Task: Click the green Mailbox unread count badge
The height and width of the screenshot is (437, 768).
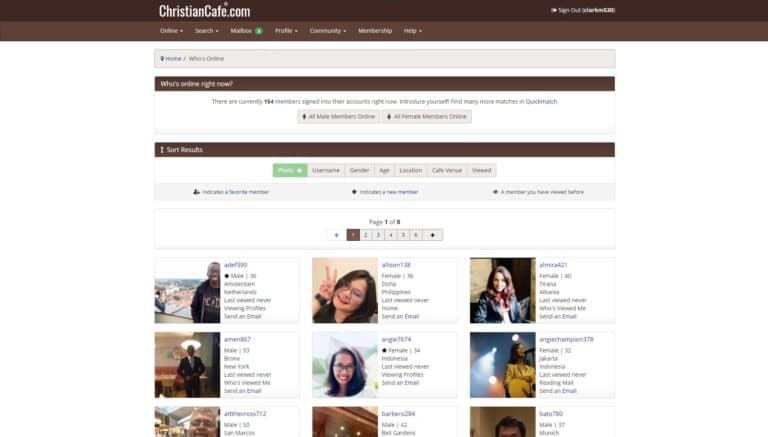Action: (x=259, y=31)
